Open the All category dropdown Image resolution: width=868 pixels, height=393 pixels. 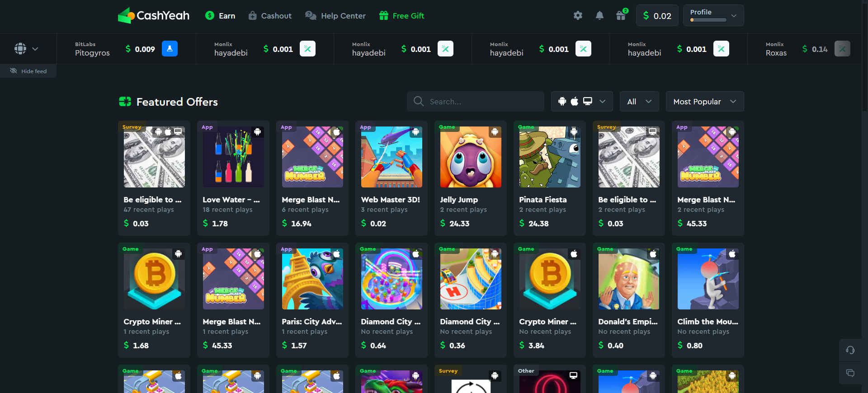639,102
